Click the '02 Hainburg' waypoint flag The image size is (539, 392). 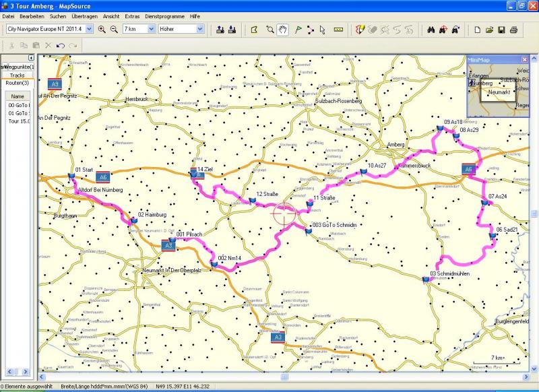[134, 220]
